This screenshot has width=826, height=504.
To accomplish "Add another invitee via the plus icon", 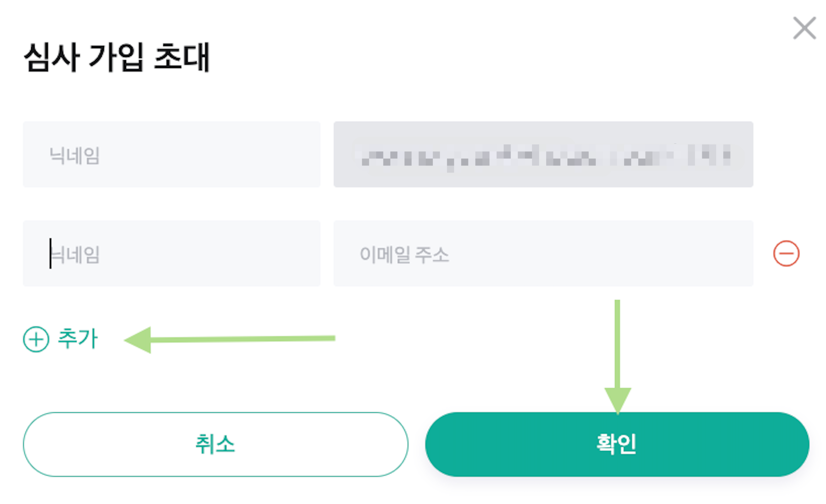I will click(36, 339).
